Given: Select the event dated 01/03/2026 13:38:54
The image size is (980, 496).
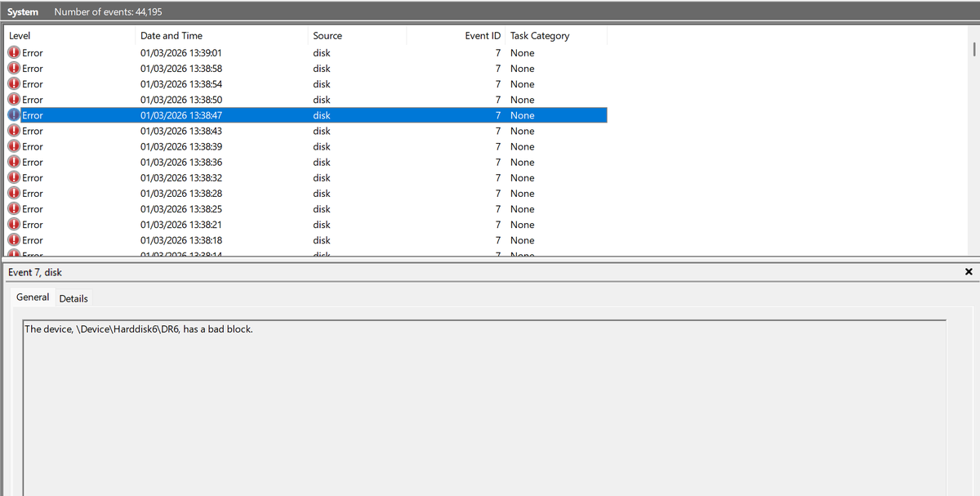Looking at the screenshot, I should 181,84.
